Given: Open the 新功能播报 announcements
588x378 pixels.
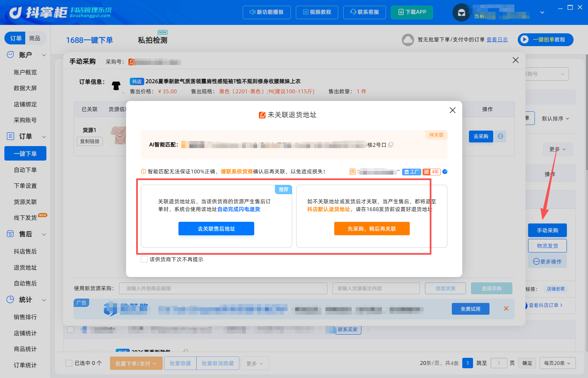Looking at the screenshot, I should click(267, 12).
